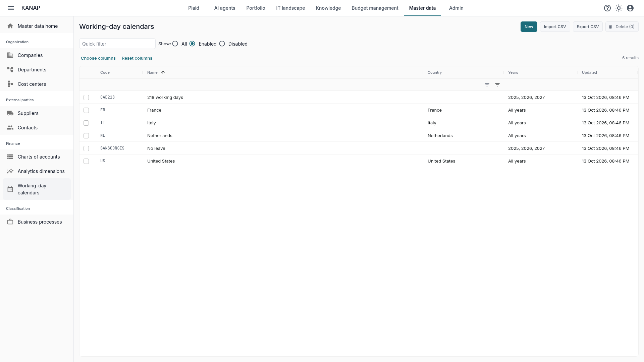Click the Italy name cell

tap(152, 123)
